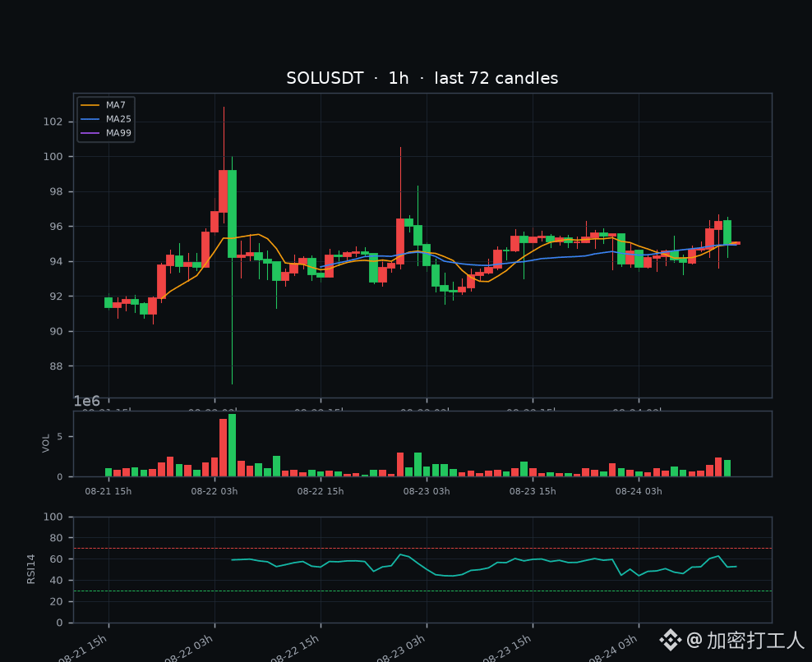The width and height of the screenshot is (812, 662).
Task: Click the large green candle with wick to 87
Action: [x=232, y=214]
